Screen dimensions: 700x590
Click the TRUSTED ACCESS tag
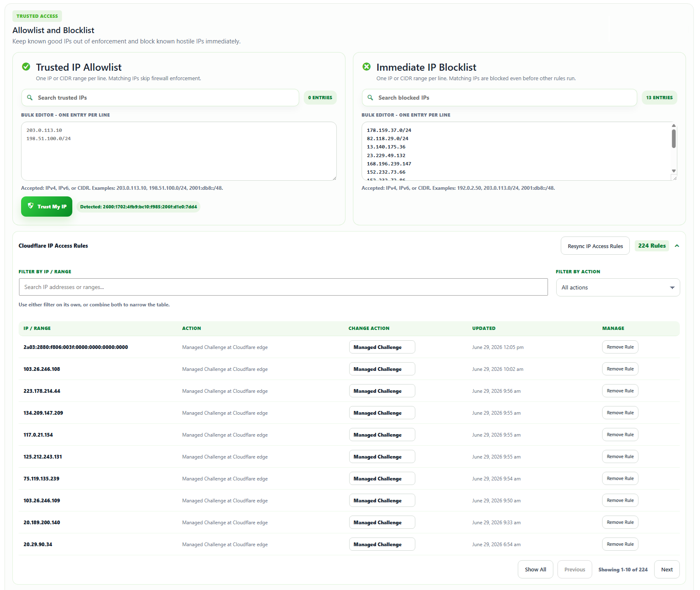pos(37,16)
